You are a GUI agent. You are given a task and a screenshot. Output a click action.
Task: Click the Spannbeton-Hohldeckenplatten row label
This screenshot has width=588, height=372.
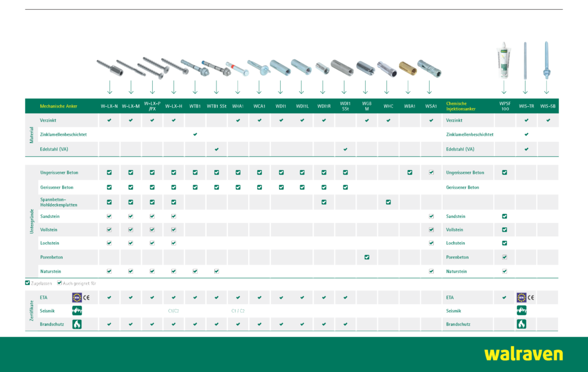coord(59,202)
